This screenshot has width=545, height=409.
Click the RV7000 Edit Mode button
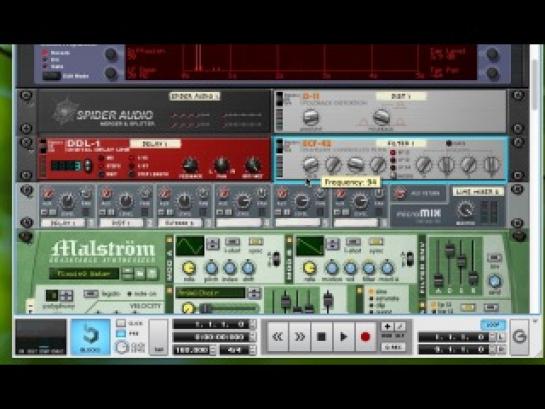52,76
